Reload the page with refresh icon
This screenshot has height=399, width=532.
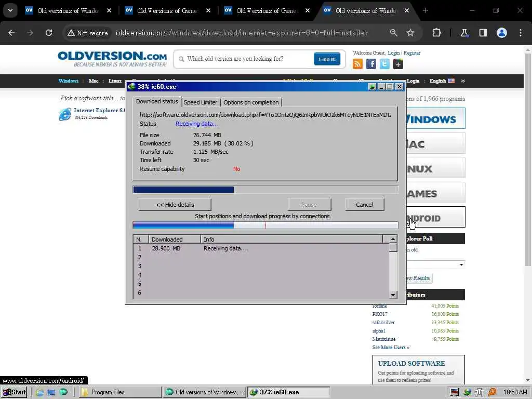point(49,33)
